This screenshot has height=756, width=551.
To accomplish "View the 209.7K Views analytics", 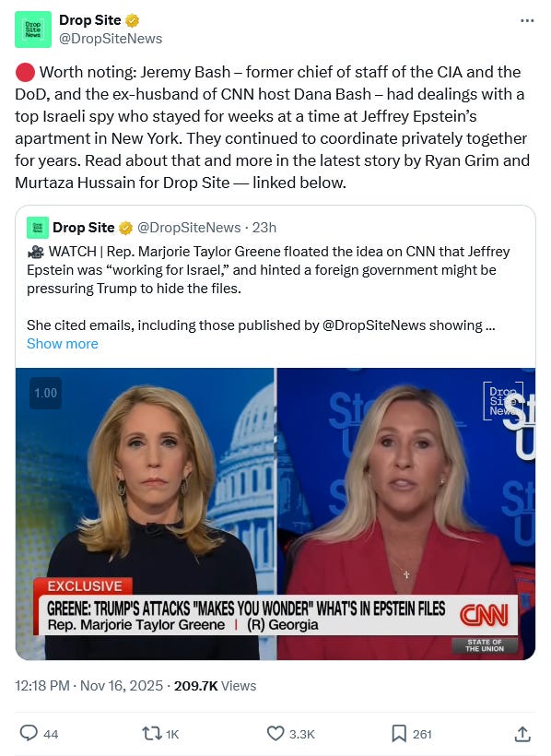I will (215, 686).
